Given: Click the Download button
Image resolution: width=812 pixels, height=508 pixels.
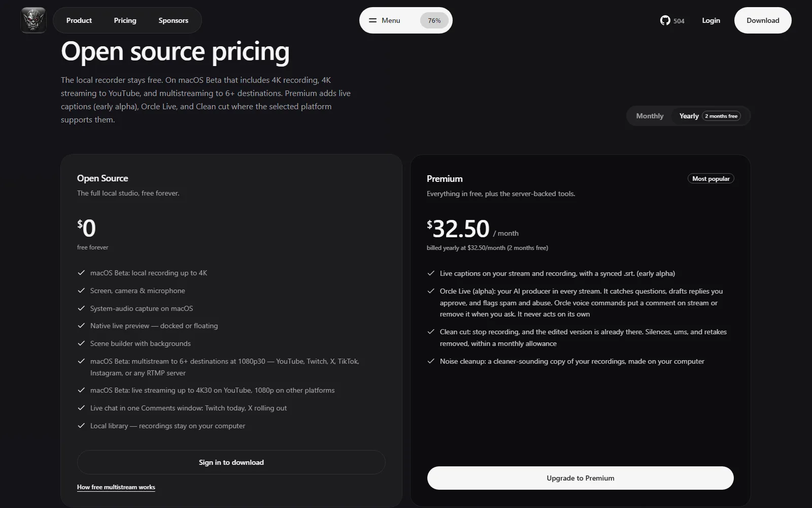Looking at the screenshot, I should click(x=763, y=20).
